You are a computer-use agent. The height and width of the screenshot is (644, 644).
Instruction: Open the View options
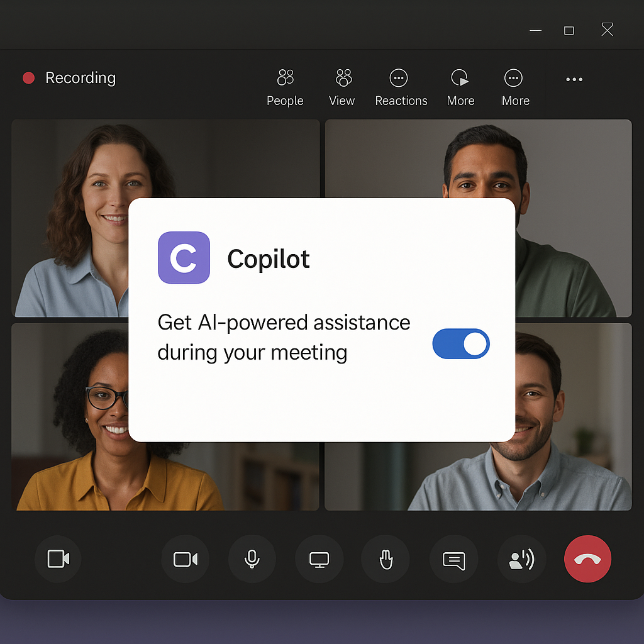(x=342, y=88)
